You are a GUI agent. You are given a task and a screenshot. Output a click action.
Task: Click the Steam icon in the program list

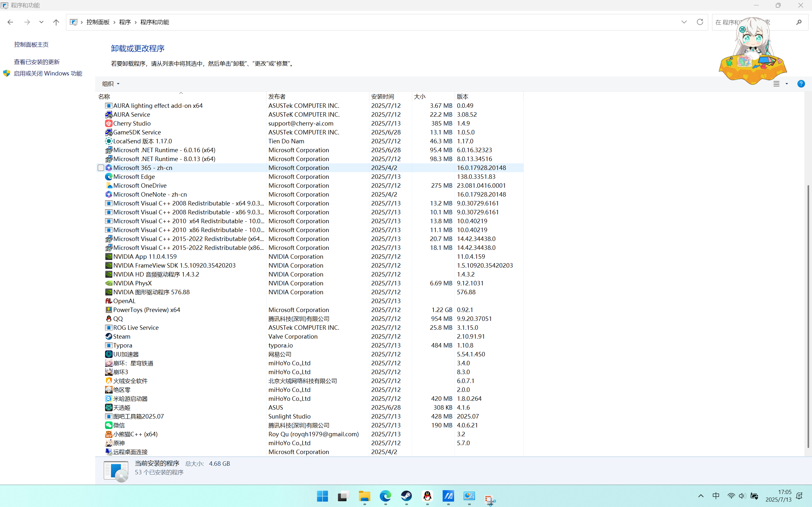click(x=109, y=336)
